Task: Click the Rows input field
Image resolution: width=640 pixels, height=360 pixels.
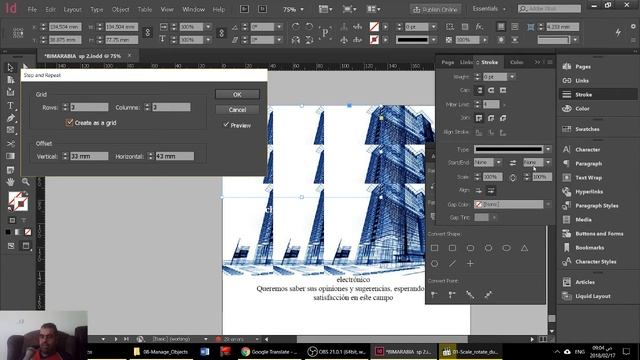Action: click(x=89, y=107)
